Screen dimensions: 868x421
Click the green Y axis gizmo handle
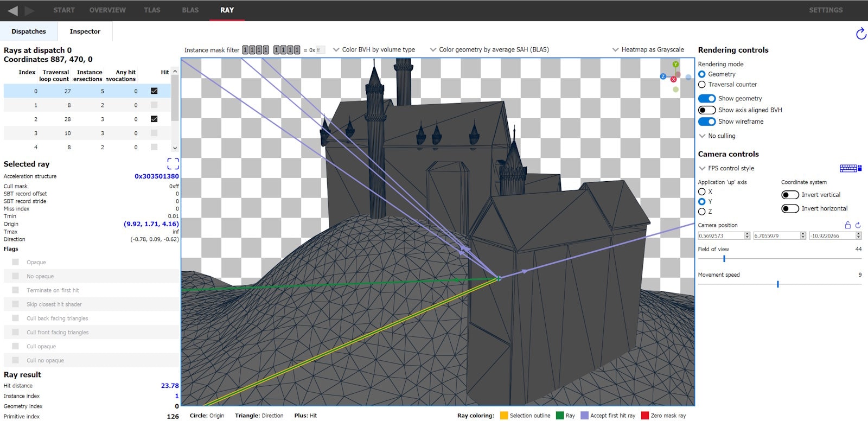point(675,65)
